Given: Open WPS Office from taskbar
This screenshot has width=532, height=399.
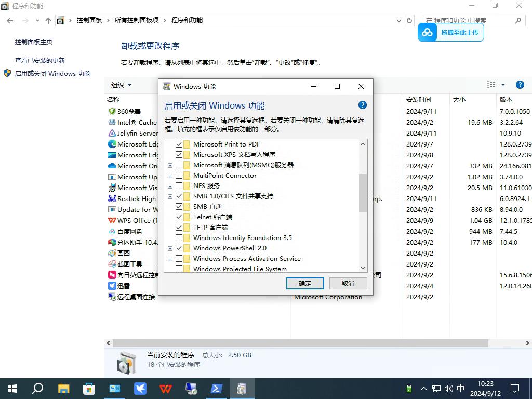Looking at the screenshot, I should click(166, 389).
